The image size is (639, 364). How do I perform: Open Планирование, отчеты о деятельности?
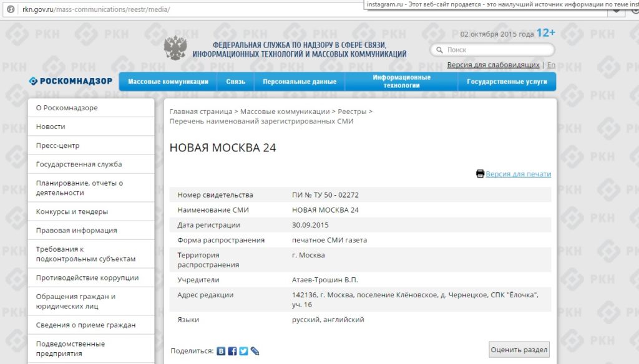(x=91, y=188)
